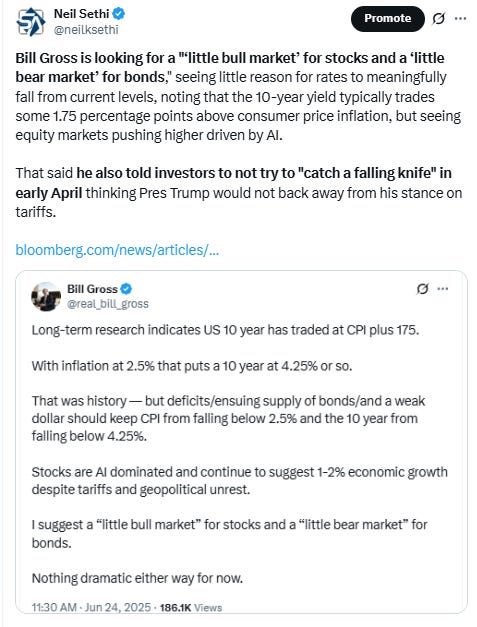Open Grok icon beside the Promote button
This screenshot has height=627, width=477.
pos(439,18)
